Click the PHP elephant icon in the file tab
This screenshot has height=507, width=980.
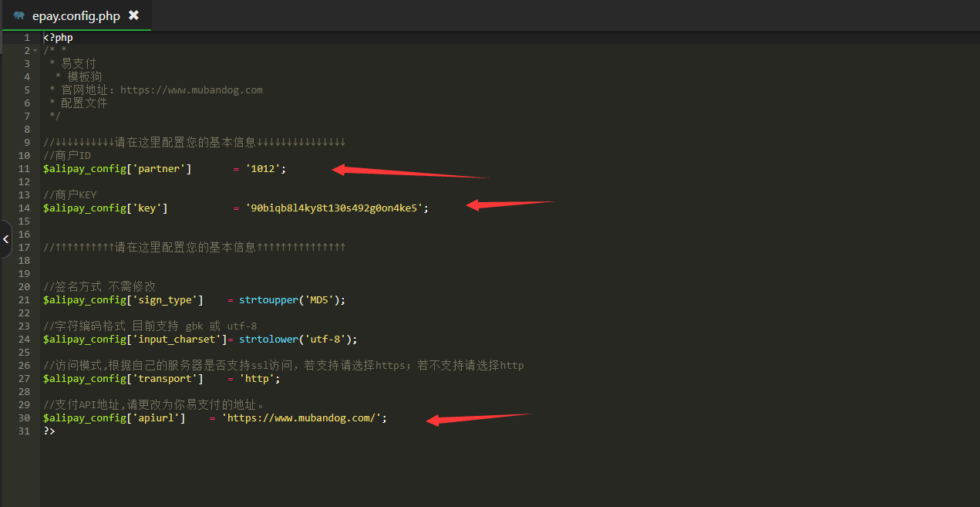pyautogui.click(x=19, y=15)
